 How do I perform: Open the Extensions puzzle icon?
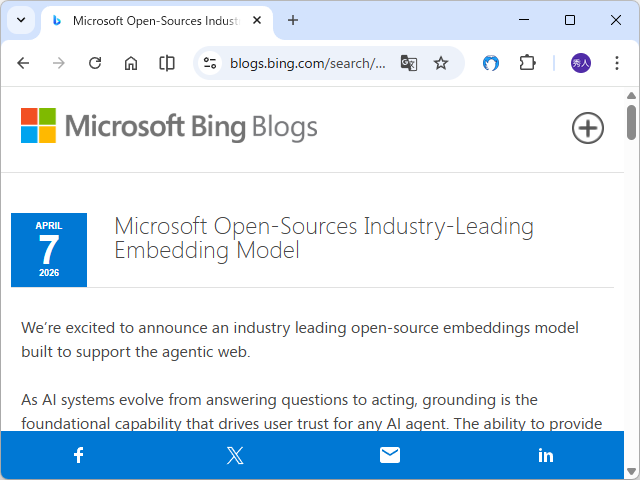tap(527, 63)
